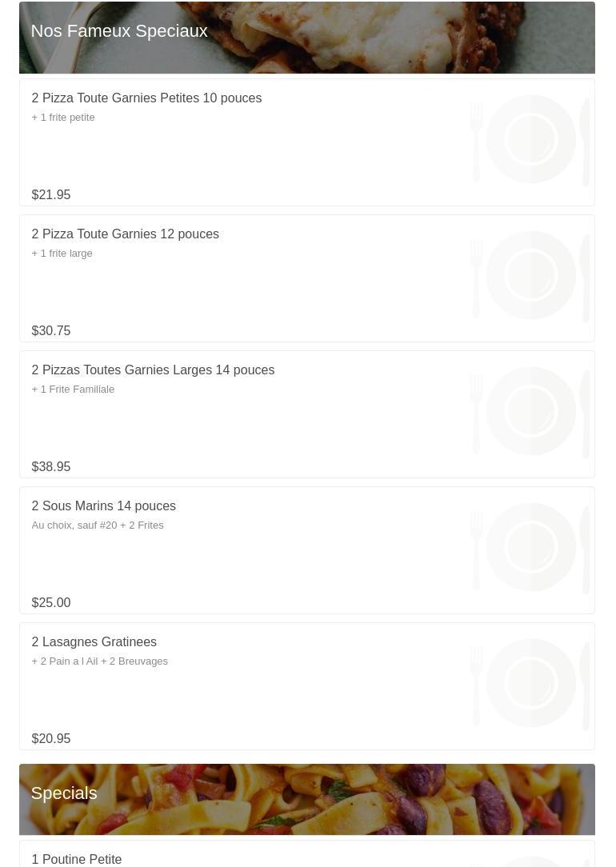Viewport: 616px width, 867px height.
Task: Click the Nos Fameux Speciaux category banner
Action: coord(307,38)
